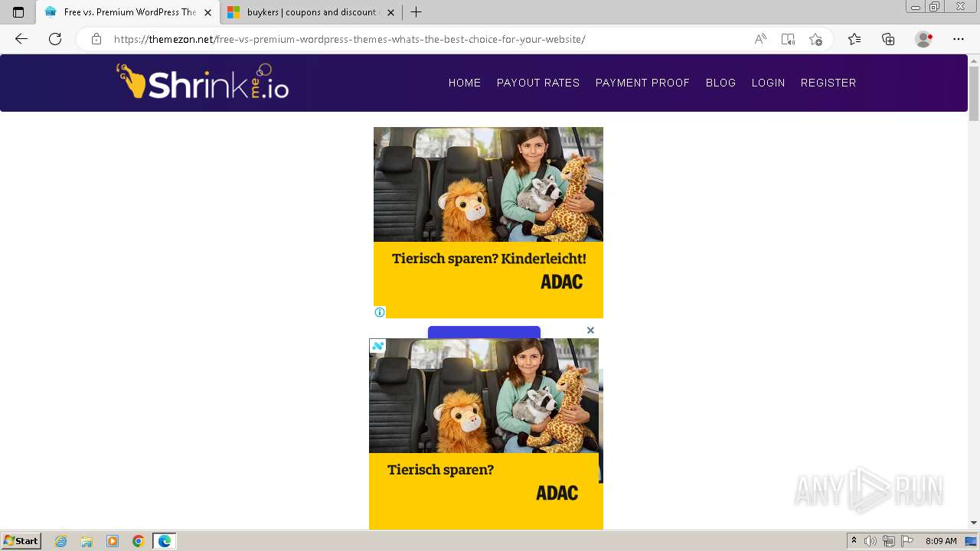Click REGISTER in the navigation

[828, 83]
